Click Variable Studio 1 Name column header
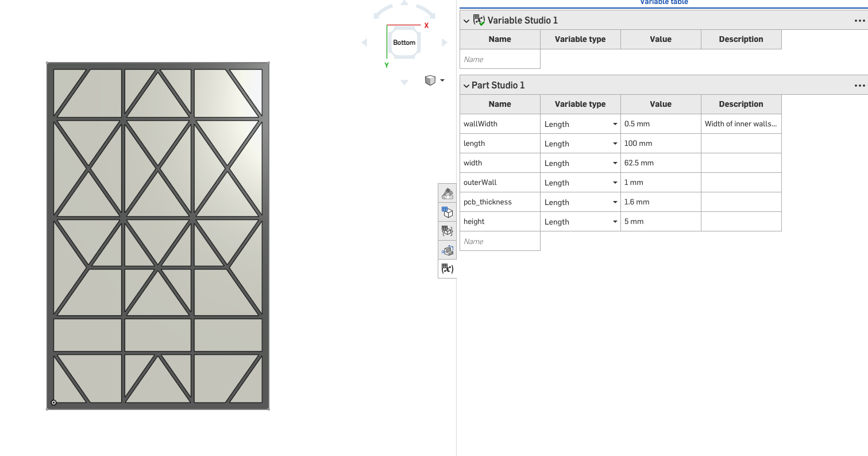The width and height of the screenshot is (868, 456). pyautogui.click(x=500, y=39)
